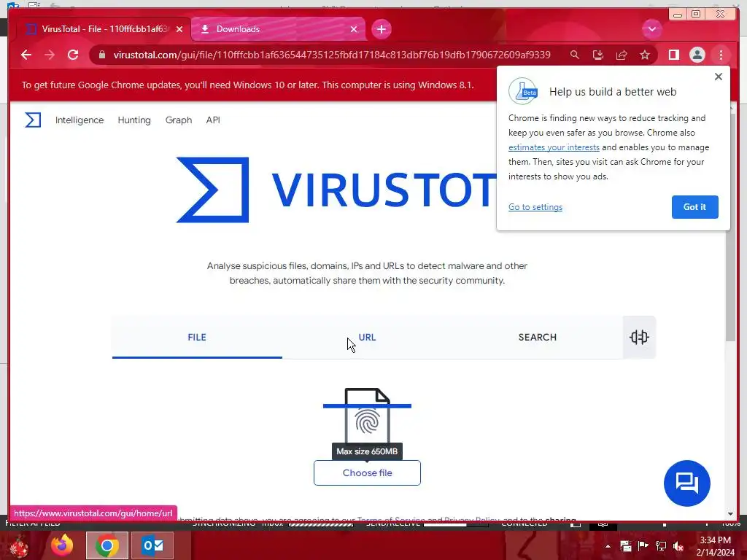Bookmark this page with the star icon
The height and width of the screenshot is (560, 747).
(x=645, y=55)
